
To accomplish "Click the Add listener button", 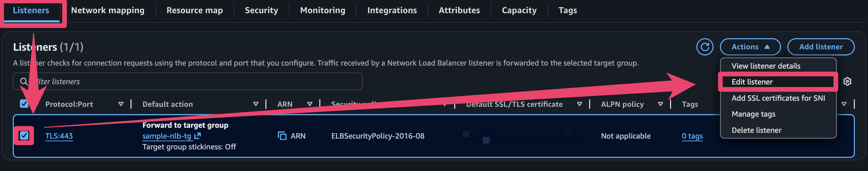I will tap(820, 47).
